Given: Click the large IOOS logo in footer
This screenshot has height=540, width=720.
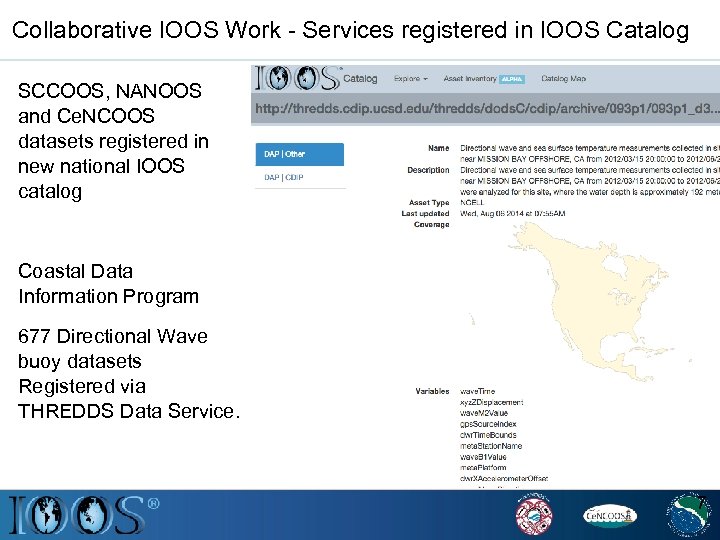Looking at the screenshot, I should (x=84, y=514).
